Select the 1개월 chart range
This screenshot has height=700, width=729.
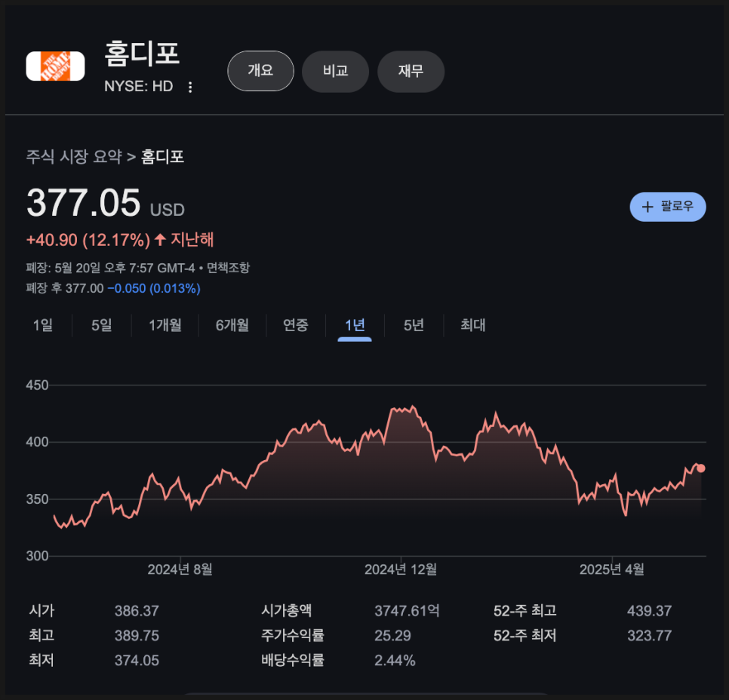(165, 325)
